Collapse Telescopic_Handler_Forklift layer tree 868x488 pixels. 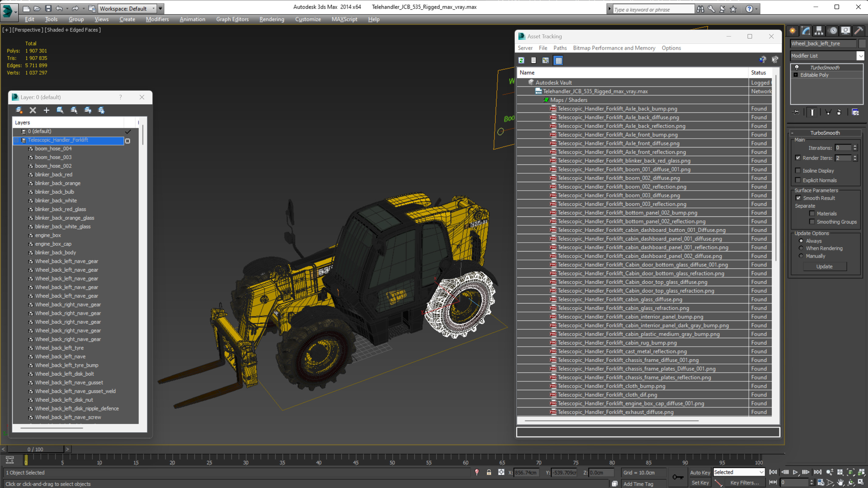[x=16, y=140]
